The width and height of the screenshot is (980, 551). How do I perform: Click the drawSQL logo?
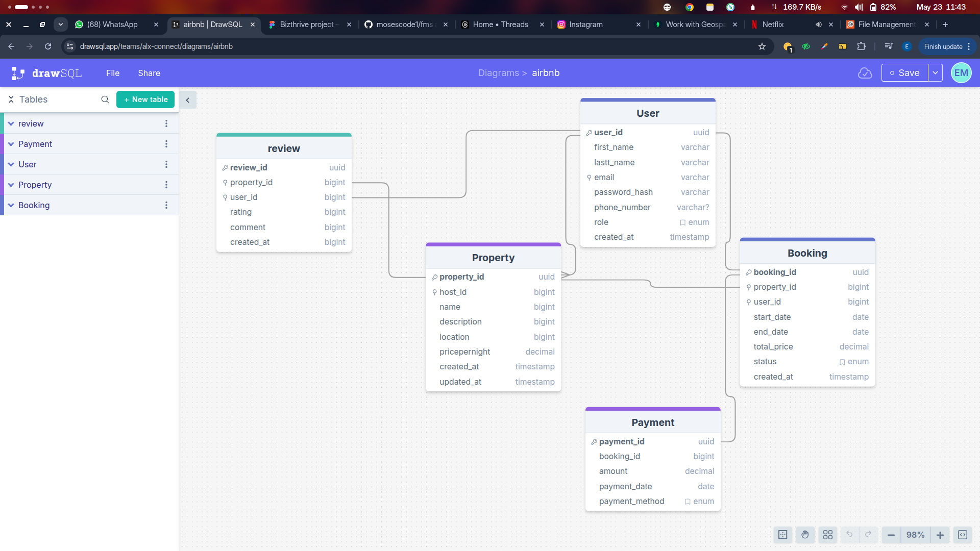tap(46, 72)
